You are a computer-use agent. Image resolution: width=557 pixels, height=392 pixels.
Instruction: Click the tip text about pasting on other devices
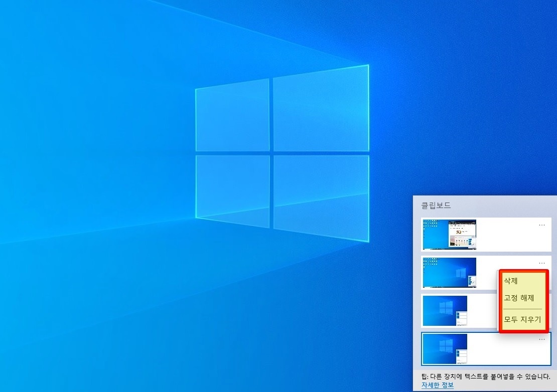(486, 376)
